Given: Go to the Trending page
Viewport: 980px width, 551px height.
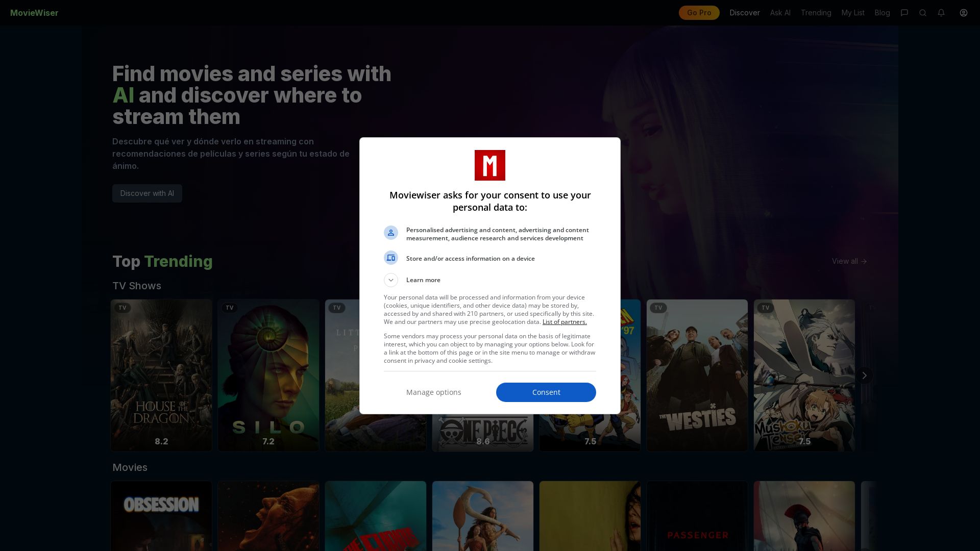Looking at the screenshot, I should tap(816, 13).
